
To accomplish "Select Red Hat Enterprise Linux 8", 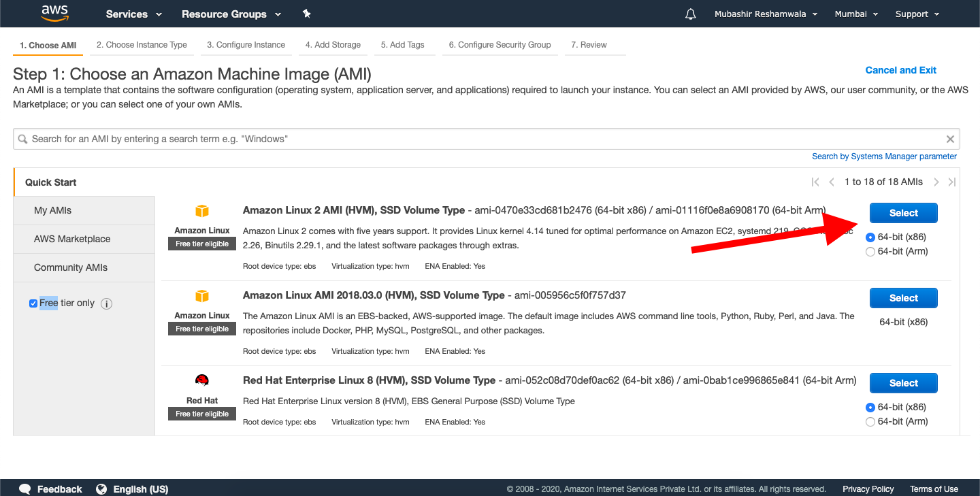I will pyautogui.click(x=903, y=383).
